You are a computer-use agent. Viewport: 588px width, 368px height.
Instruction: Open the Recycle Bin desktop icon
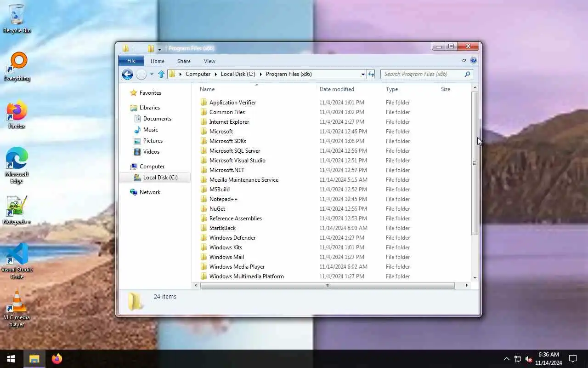[17, 19]
